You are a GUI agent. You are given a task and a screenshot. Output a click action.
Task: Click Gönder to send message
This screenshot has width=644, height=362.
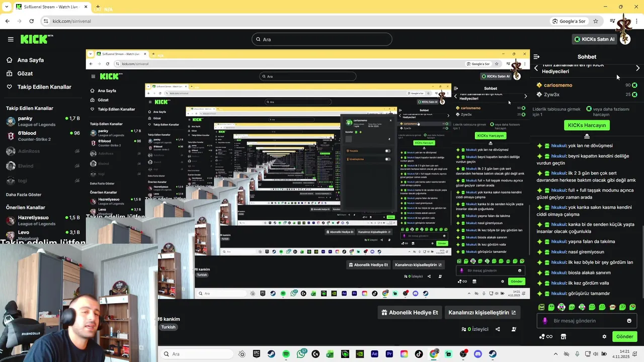[624, 336]
